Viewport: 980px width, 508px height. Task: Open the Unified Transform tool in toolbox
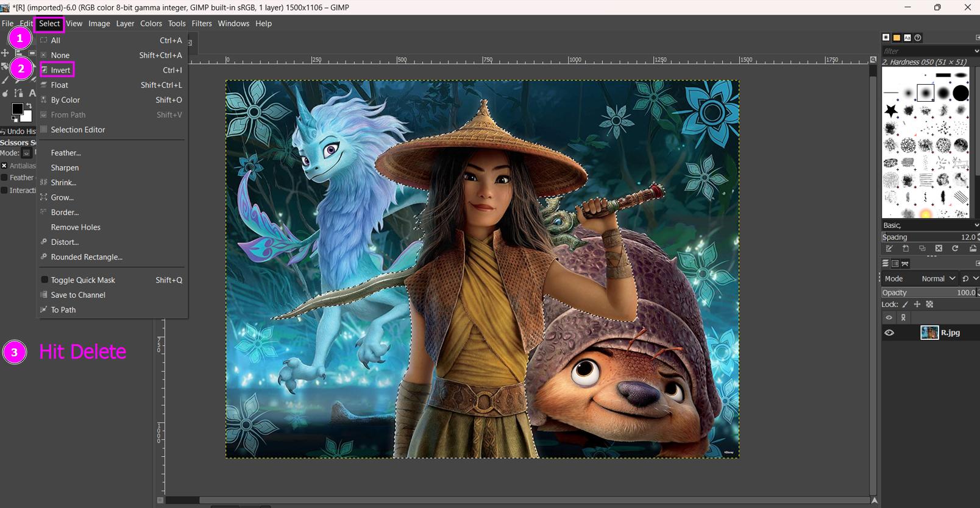coord(5,66)
